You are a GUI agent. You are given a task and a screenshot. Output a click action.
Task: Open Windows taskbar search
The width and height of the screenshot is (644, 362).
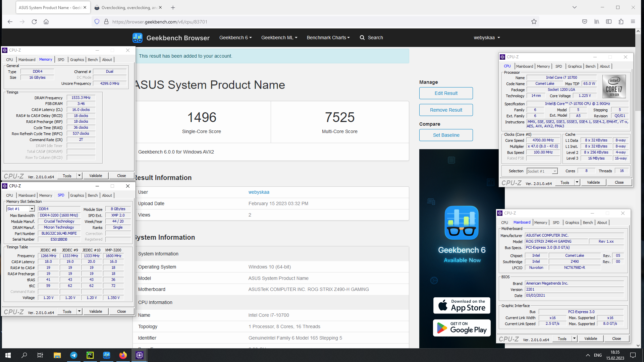click(24, 355)
